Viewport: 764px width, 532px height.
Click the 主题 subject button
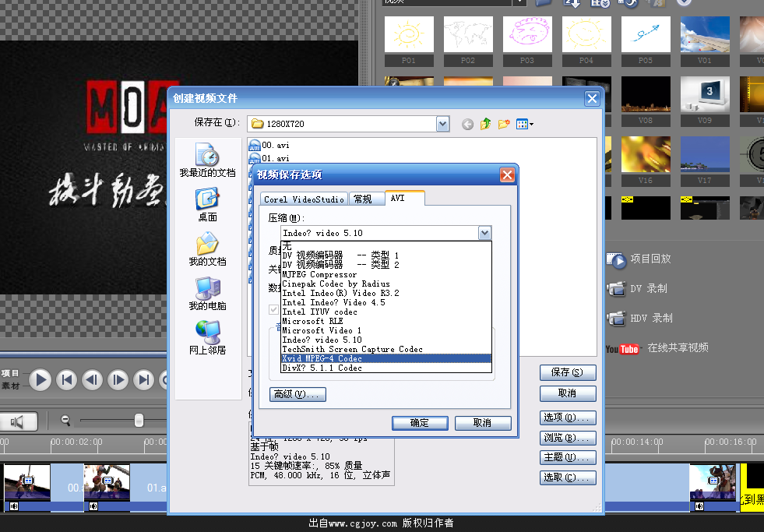click(x=568, y=457)
